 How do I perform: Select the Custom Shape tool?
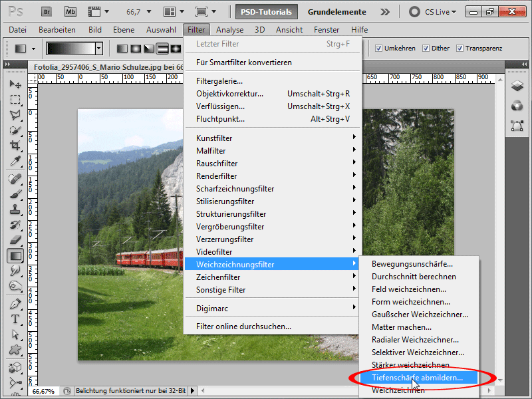pos(15,350)
